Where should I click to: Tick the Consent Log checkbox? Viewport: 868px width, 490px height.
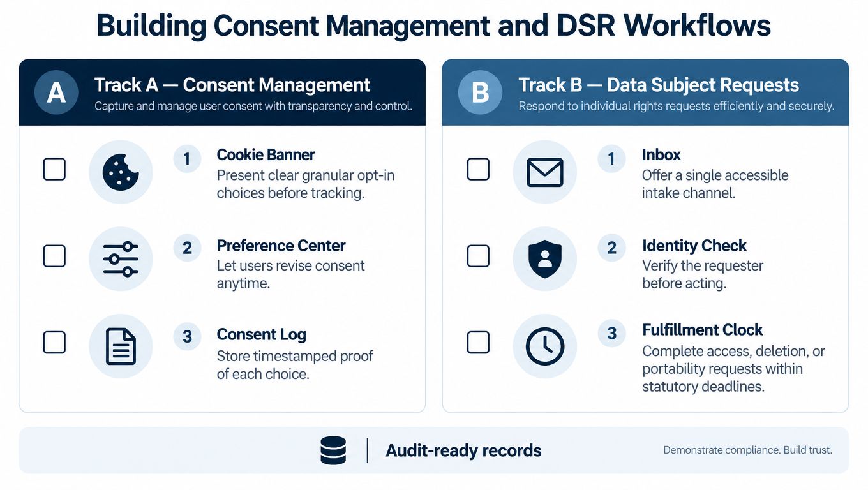tap(54, 343)
